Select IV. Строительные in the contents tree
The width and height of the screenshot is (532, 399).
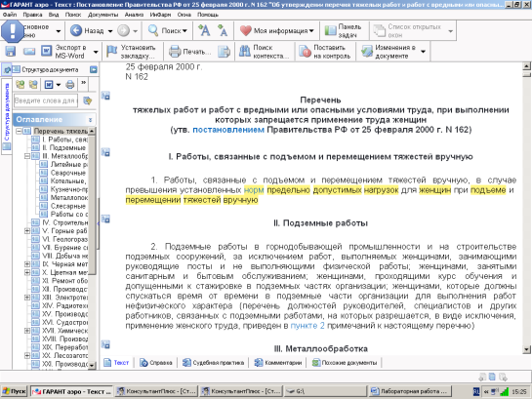coord(64,222)
